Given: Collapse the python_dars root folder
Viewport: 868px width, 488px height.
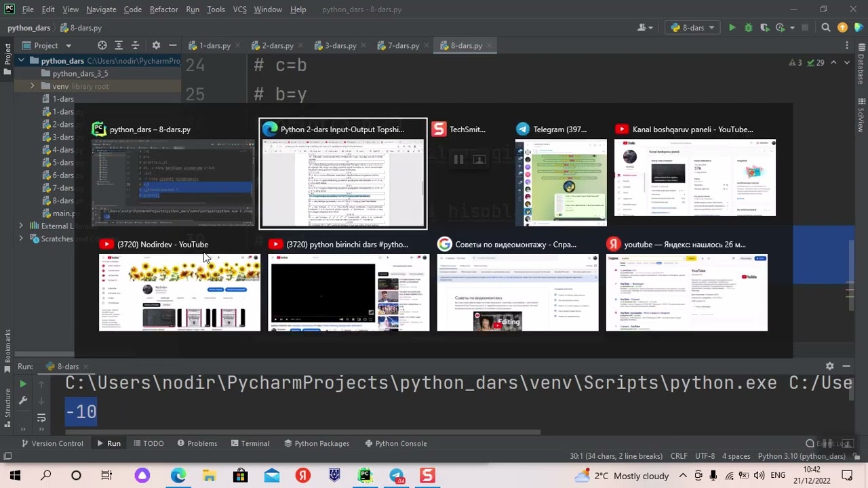Looking at the screenshot, I should click(x=22, y=61).
